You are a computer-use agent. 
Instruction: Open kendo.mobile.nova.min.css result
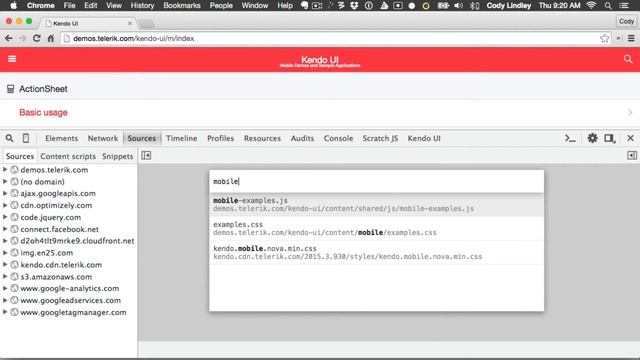point(376,252)
